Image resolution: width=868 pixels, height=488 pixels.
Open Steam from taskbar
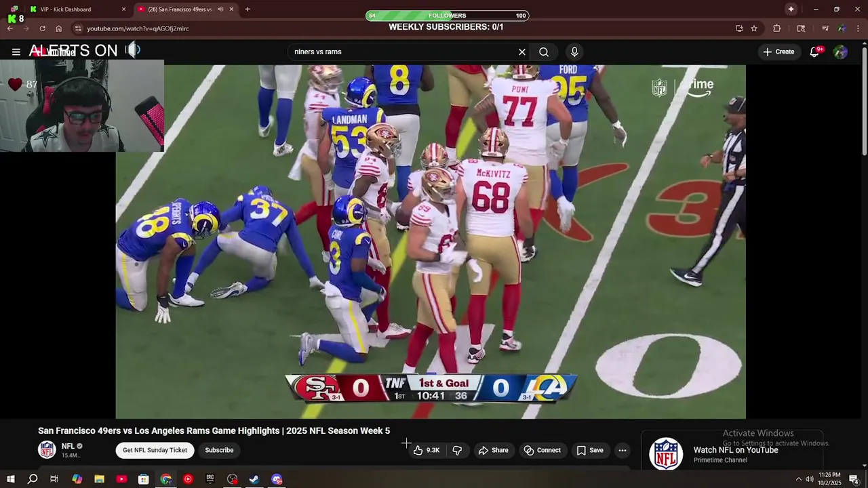pos(254,479)
